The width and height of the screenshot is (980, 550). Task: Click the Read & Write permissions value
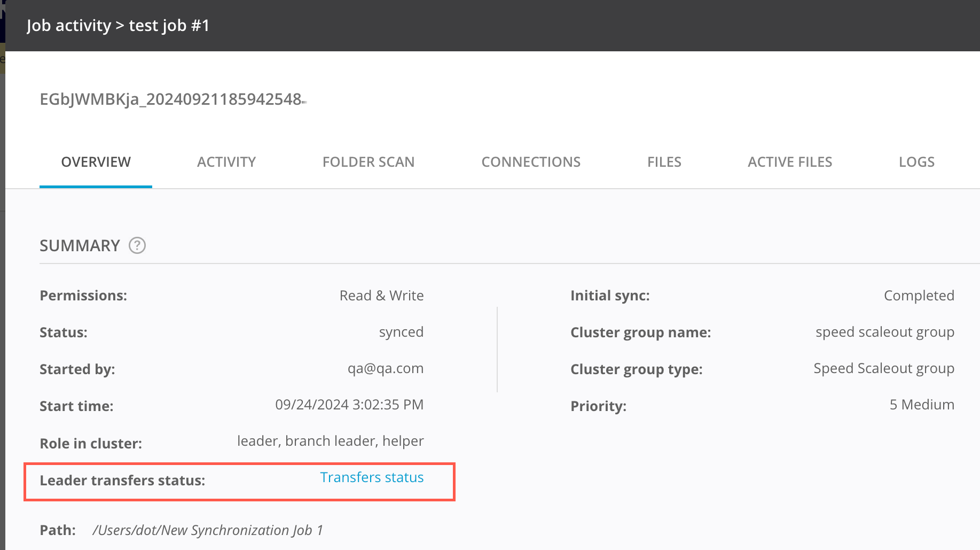point(381,296)
